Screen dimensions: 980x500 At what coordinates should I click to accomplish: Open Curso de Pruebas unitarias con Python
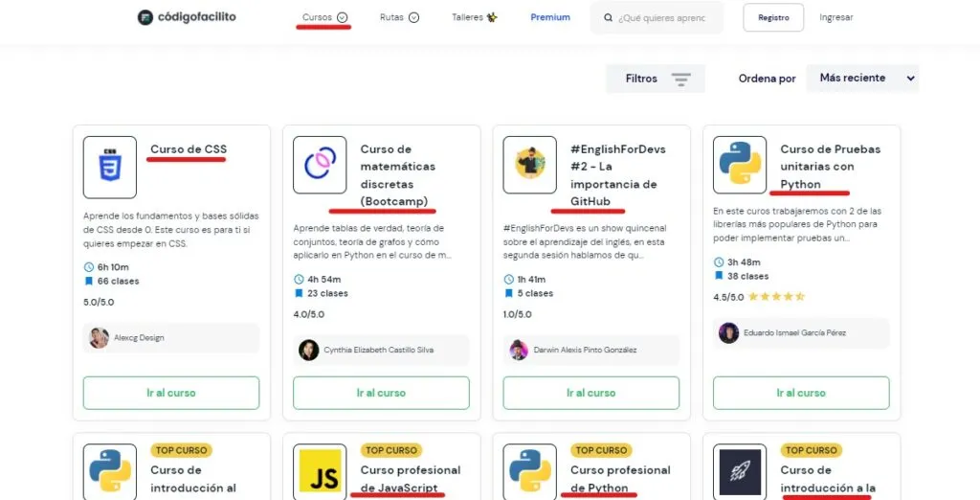pos(830,167)
